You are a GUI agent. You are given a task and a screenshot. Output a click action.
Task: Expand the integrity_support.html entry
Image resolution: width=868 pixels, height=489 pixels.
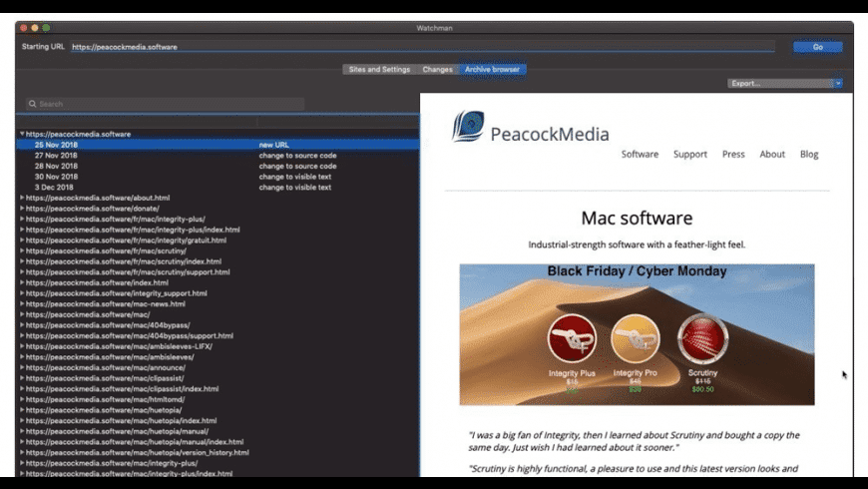[x=22, y=293]
